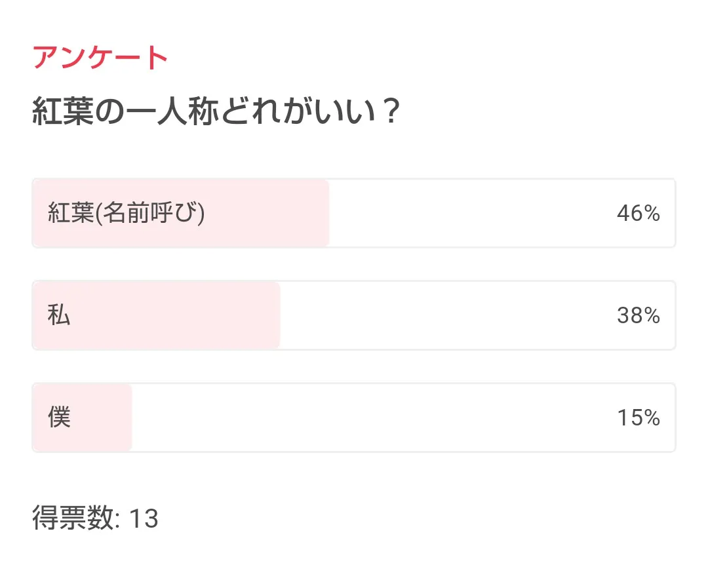Image resolution: width=708 pixels, height=588 pixels.
Task: Click the poll question 紅葉の一人称どれがいい？
Action: click(x=216, y=113)
